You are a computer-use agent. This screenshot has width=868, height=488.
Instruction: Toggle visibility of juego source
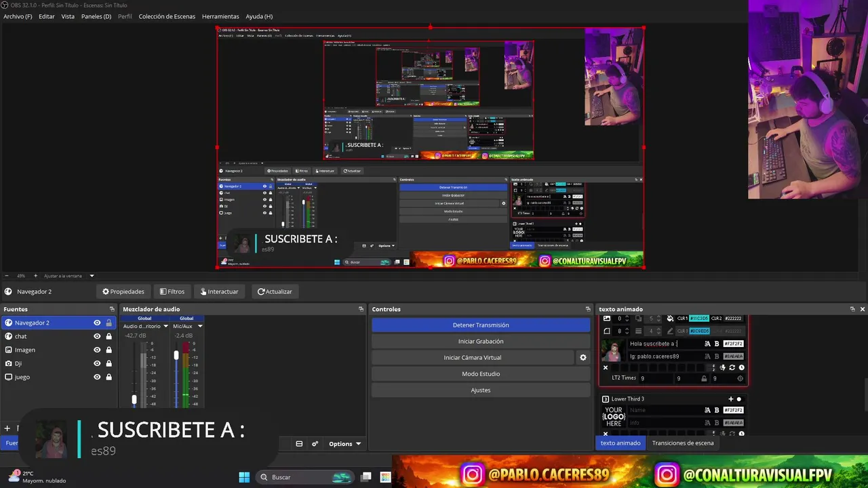tap(97, 377)
